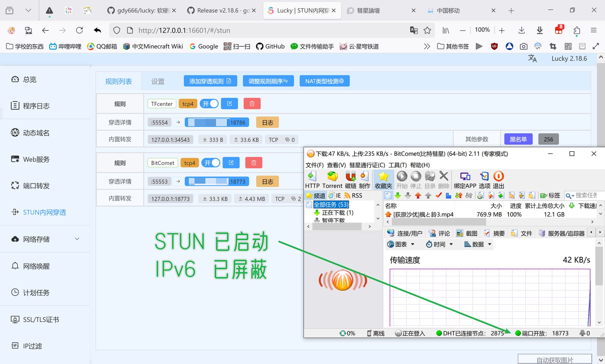Viewport: 605px width, 364px height.
Task: Open the 数据 dropdown in BitComet
Action: pyautogui.click(x=478, y=244)
